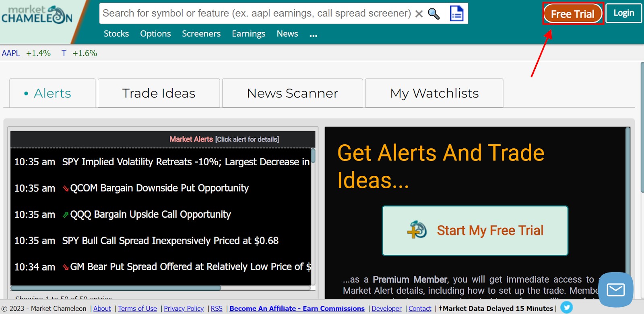Click the red down arrow on GM alert
This screenshot has width=644, height=314.
click(66, 267)
